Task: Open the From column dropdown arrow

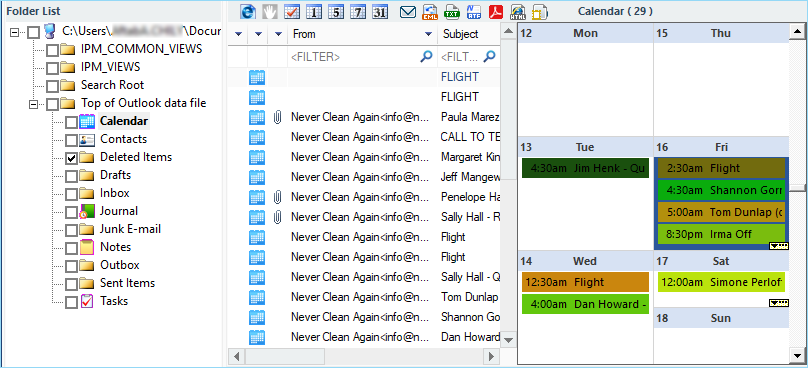Action: pos(428,35)
